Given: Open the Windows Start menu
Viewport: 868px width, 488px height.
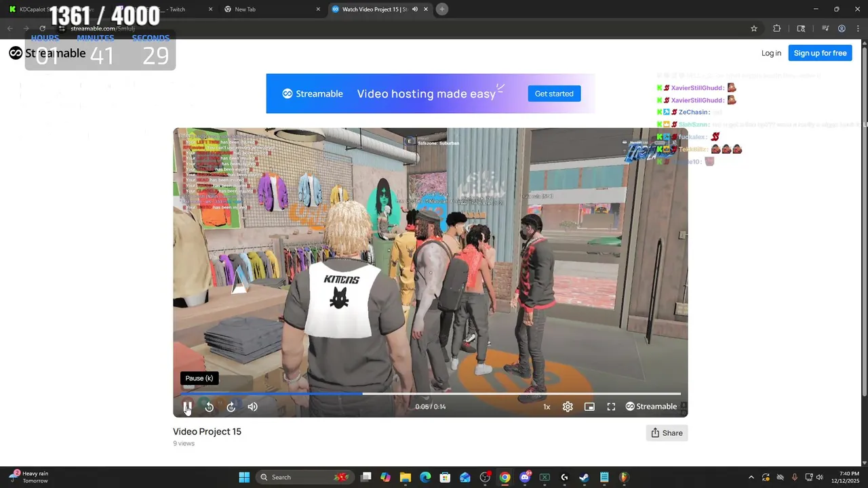Looking at the screenshot, I should click(x=244, y=477).
